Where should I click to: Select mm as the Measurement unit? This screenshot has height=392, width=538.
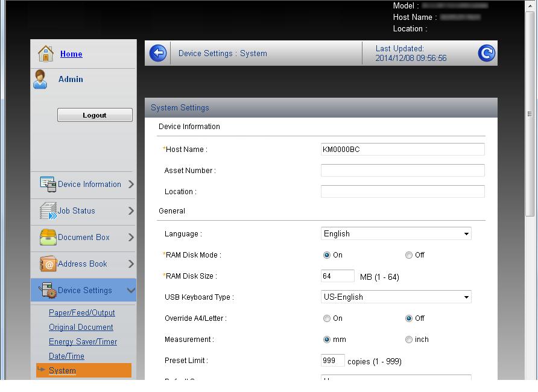coord(327,340)
